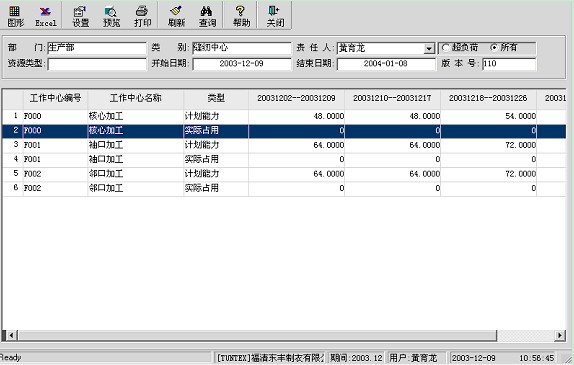Click the 20031210--20031217 column header
Viewport: 574px width, 365px height.
392,98
